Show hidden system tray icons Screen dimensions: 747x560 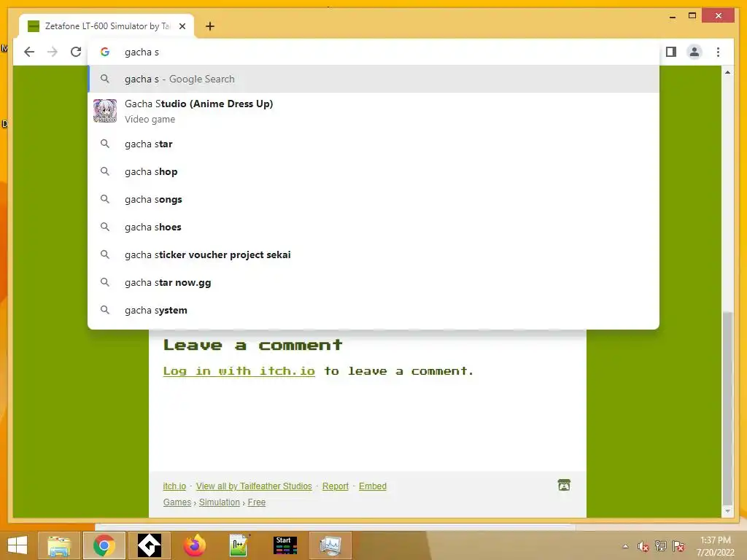625,546
